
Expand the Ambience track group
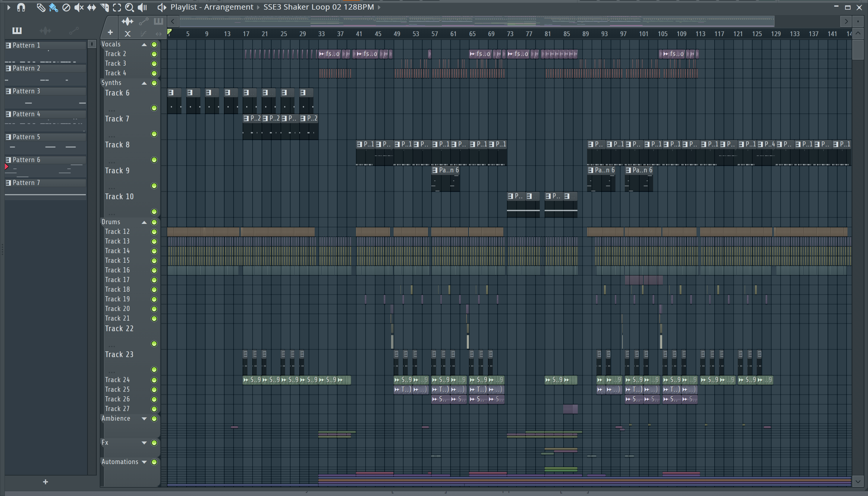point(144,419)
